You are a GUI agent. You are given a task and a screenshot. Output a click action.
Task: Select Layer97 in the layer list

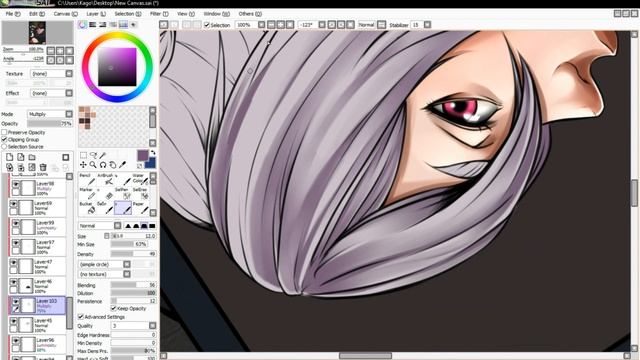click(x=37, y=247)
